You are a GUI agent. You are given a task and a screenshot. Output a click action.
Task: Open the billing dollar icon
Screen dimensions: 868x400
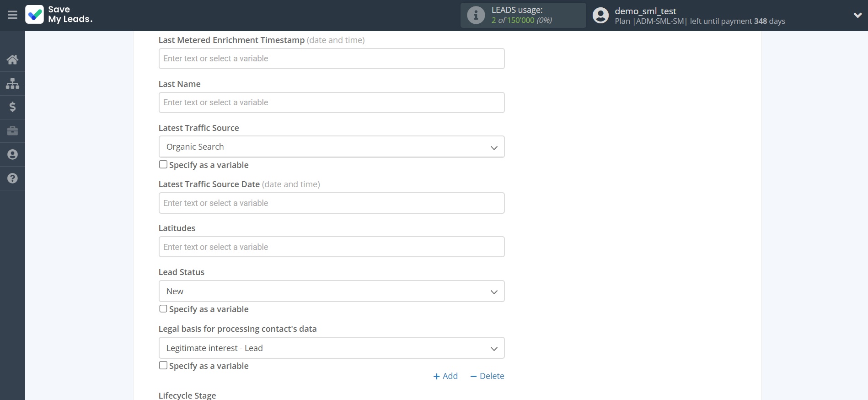tap(12, 107)
